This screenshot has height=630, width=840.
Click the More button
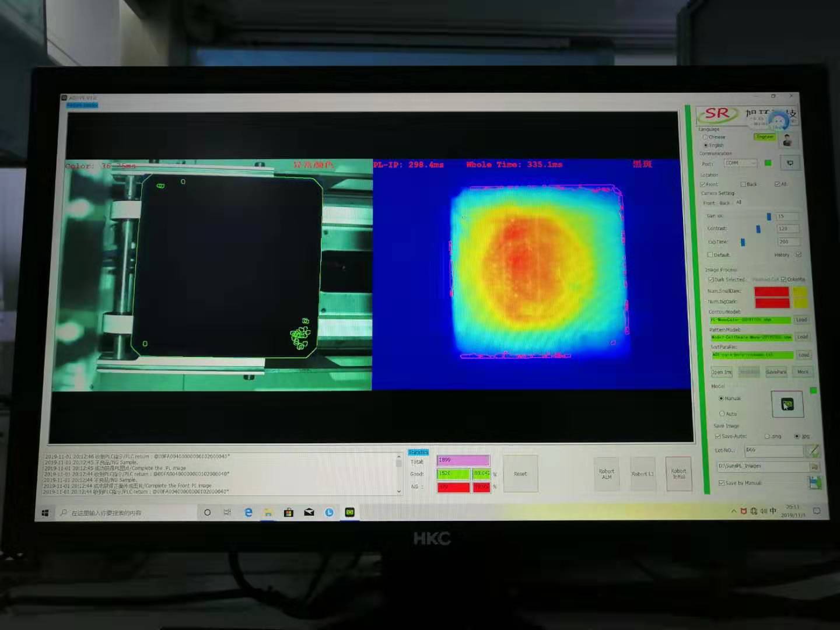tap(803, 372)
